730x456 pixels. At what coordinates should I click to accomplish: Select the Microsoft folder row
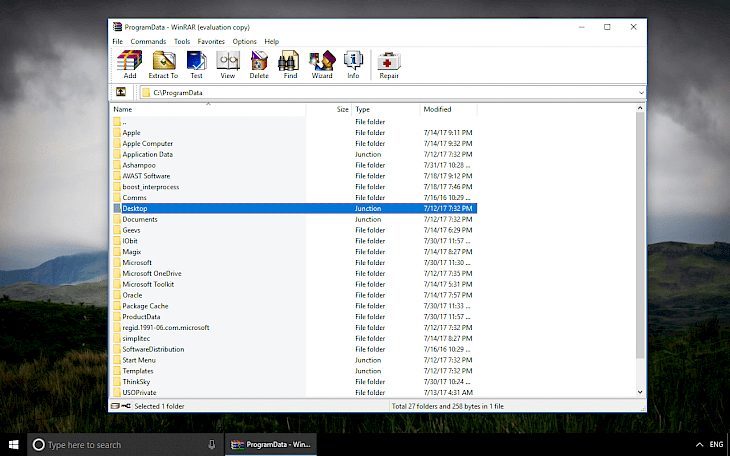pyautogui.click(x=294, y=263)
